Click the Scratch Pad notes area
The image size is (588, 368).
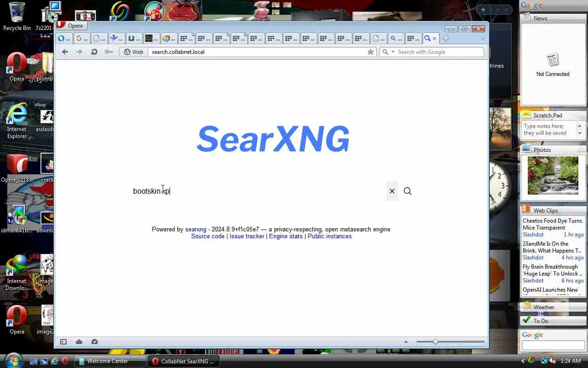[x=549, y=129]
